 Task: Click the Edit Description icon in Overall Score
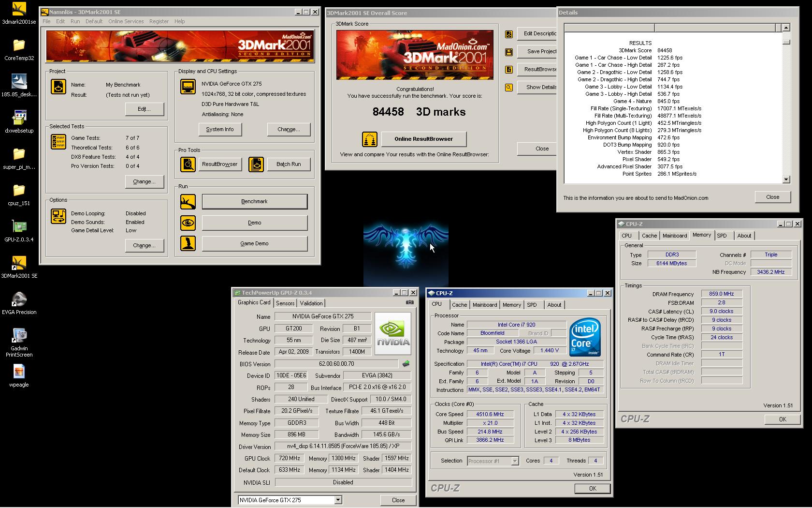pyautogui.click(x=509, y=34)
